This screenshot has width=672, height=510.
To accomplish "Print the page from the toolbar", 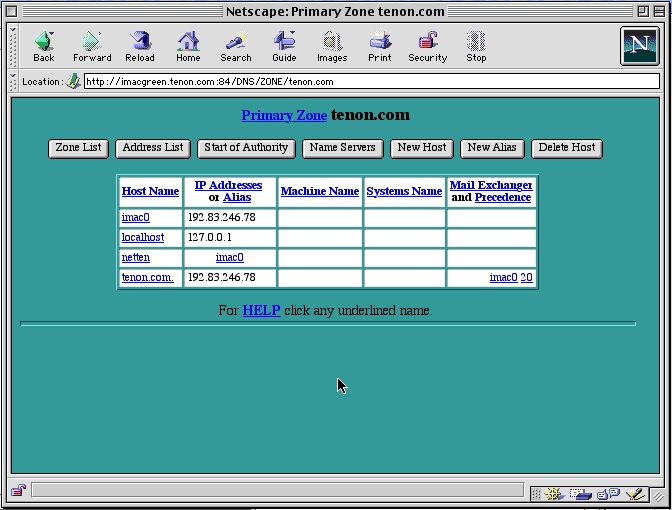I will pos(380,46).
